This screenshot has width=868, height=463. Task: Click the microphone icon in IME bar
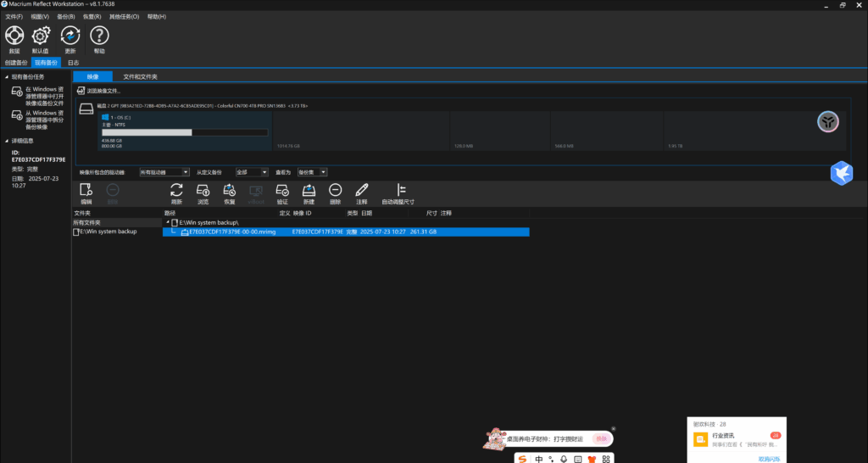click(564, 459)
